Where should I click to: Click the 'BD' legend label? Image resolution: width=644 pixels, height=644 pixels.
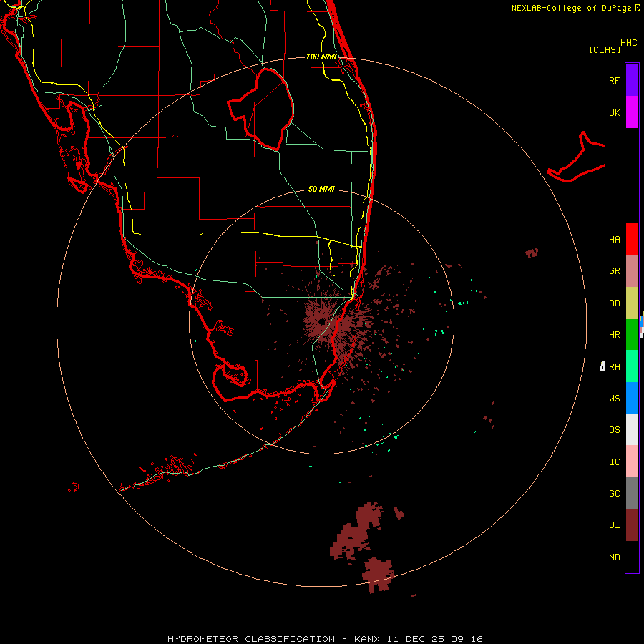[614, 303]
